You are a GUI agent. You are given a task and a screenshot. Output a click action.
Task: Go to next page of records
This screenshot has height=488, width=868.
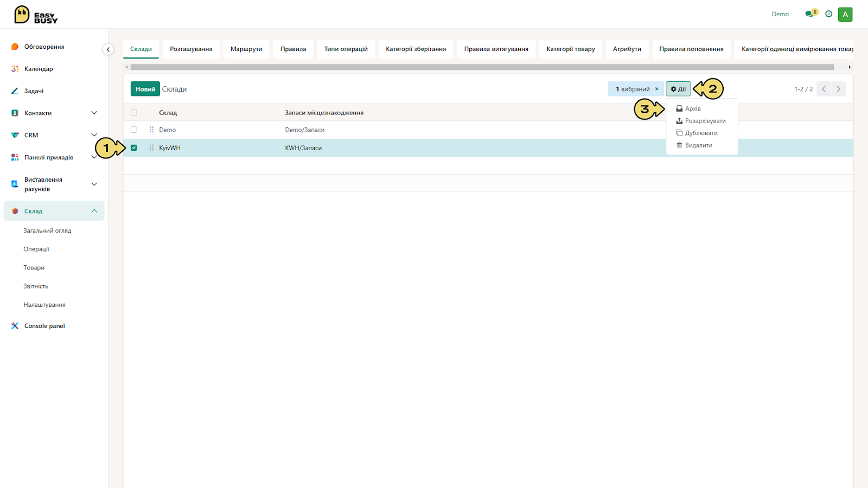(838, 89)
